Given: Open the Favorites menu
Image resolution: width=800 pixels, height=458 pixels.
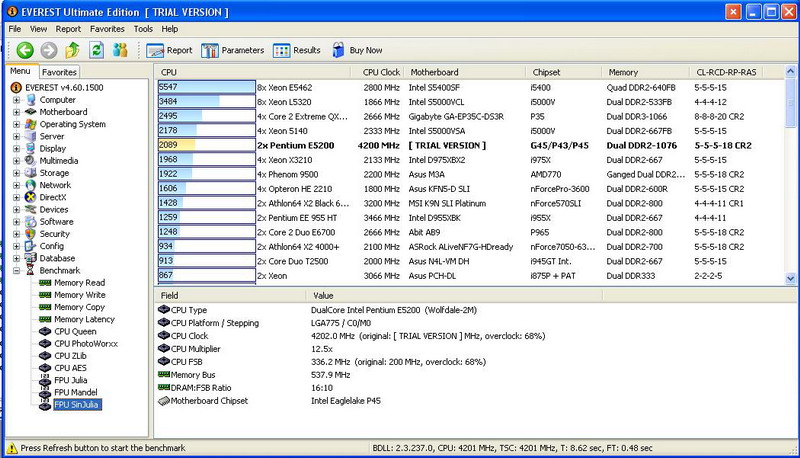Looking at the screenshot, I should tap(107, 29).
